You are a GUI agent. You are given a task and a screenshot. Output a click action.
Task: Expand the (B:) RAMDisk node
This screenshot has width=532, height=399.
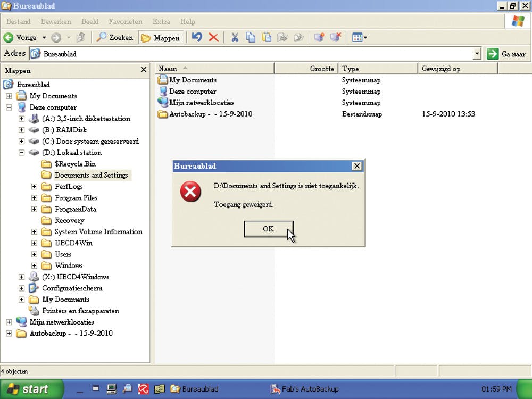click(21, 130)
